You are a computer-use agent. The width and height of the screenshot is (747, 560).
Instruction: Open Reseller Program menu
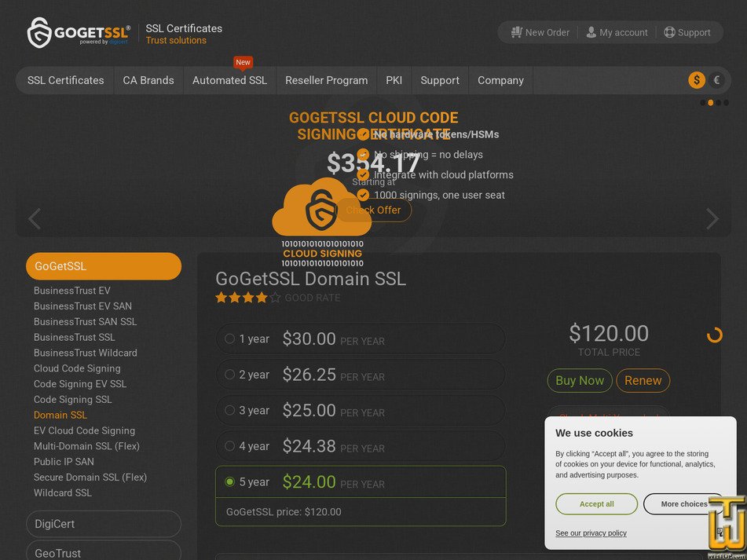click(326, 80)
